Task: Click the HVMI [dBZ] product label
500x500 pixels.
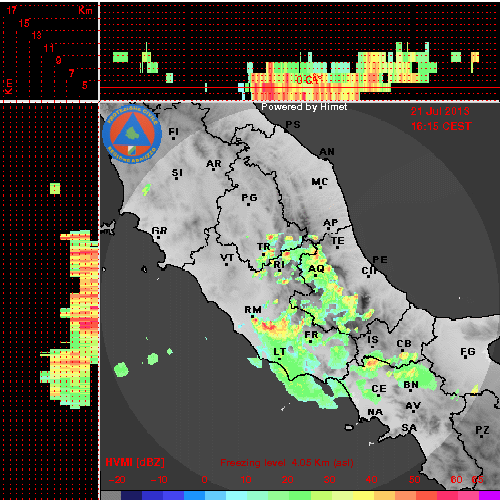Action: tap(135, 462)
